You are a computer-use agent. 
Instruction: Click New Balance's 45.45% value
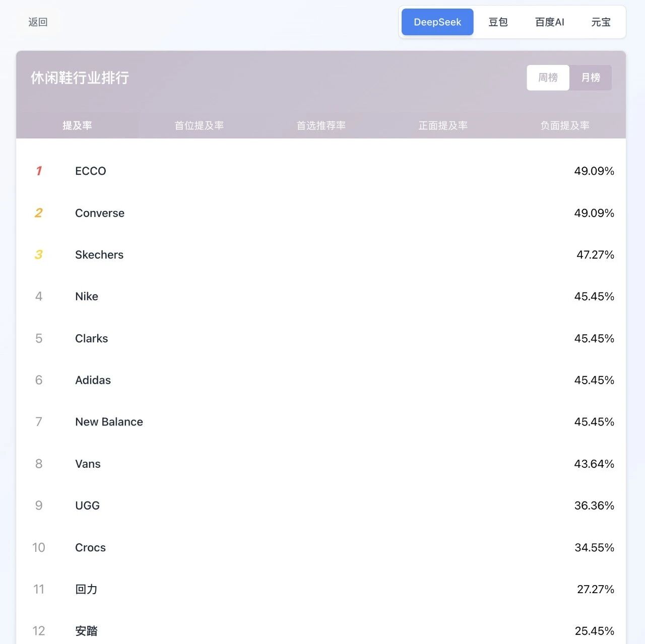(x=594, y=422)
